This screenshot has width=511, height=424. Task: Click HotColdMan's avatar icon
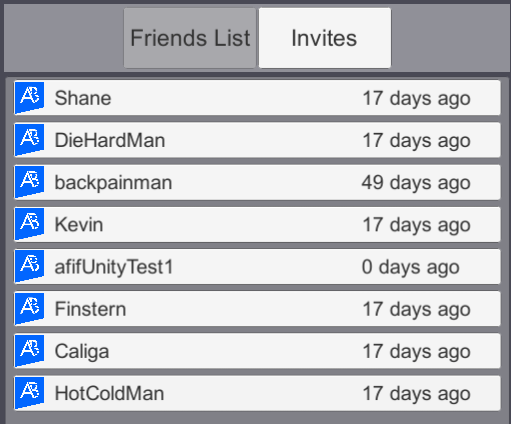point(30,393)
